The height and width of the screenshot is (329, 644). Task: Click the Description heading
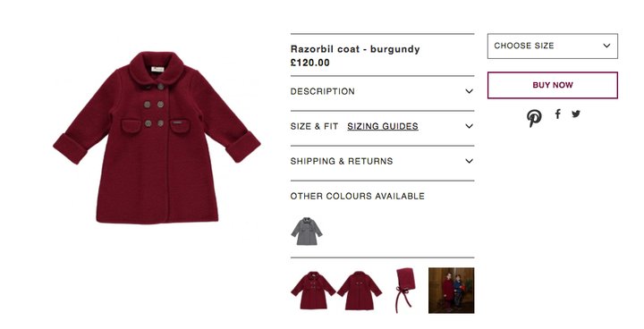point(322,91)
